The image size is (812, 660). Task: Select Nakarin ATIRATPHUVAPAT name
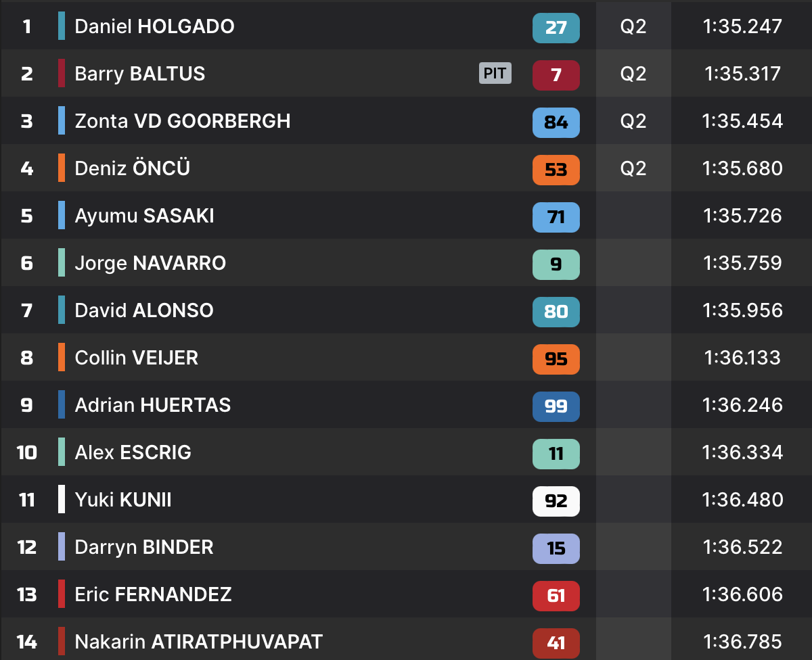coord(198,641)
